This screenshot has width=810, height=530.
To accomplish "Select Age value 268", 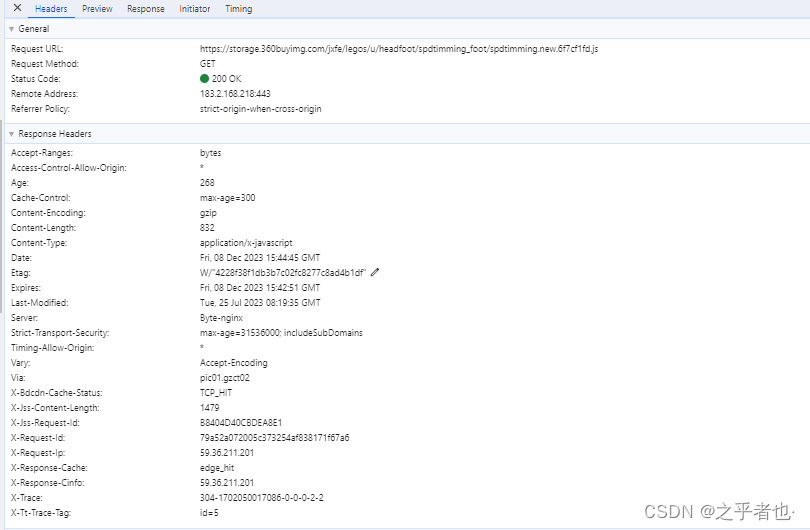I will point(207,183).
